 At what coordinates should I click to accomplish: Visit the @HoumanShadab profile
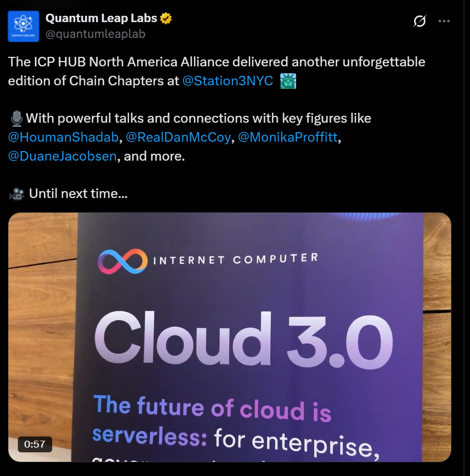point(63,137)
